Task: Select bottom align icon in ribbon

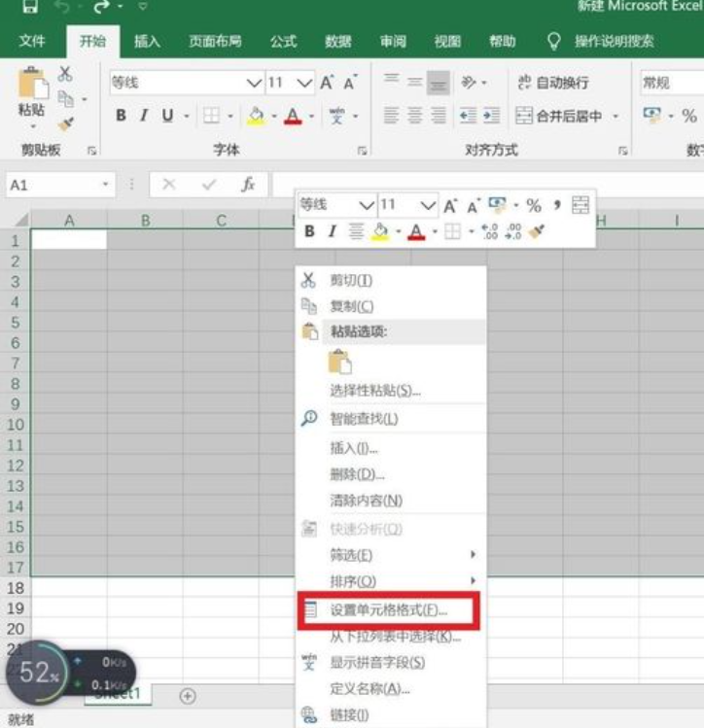Action: click(x=438, y=83)
